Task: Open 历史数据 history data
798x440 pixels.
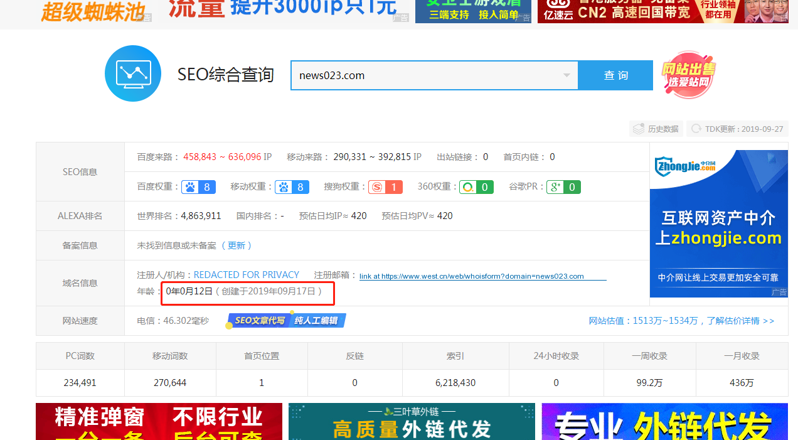Action: pos(656,129)
